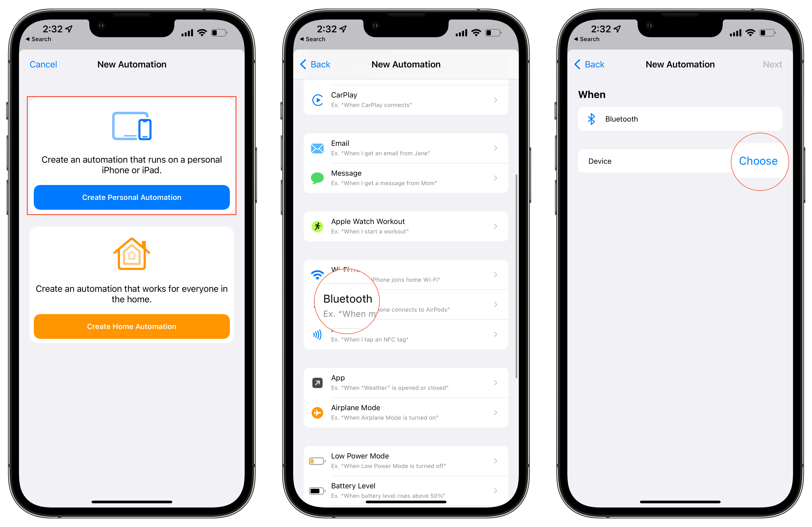Select Create Home Automation button
This screenshot has width=812, height=527.
point(131,326)
